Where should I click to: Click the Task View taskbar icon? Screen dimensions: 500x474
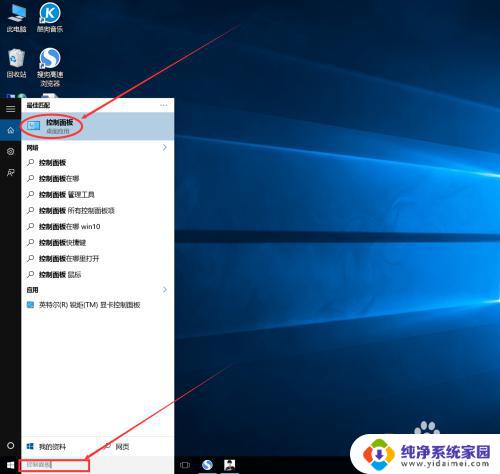(x=185, y=465)
